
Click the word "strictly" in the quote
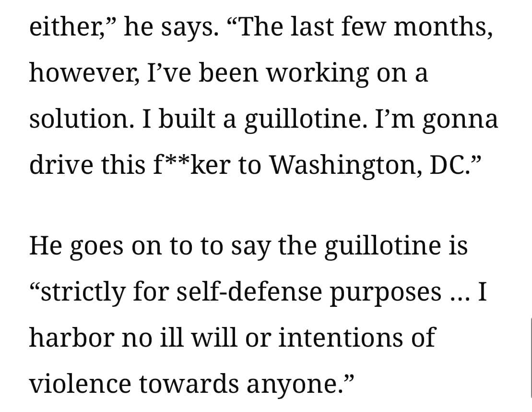[x=82, y=293]
